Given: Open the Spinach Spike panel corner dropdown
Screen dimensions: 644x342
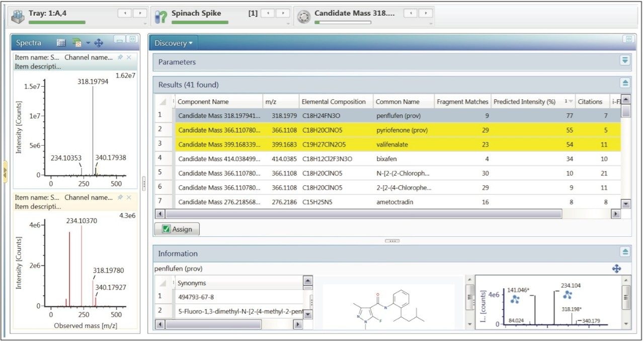Looking at the screenshot, I should pos(289,24).
